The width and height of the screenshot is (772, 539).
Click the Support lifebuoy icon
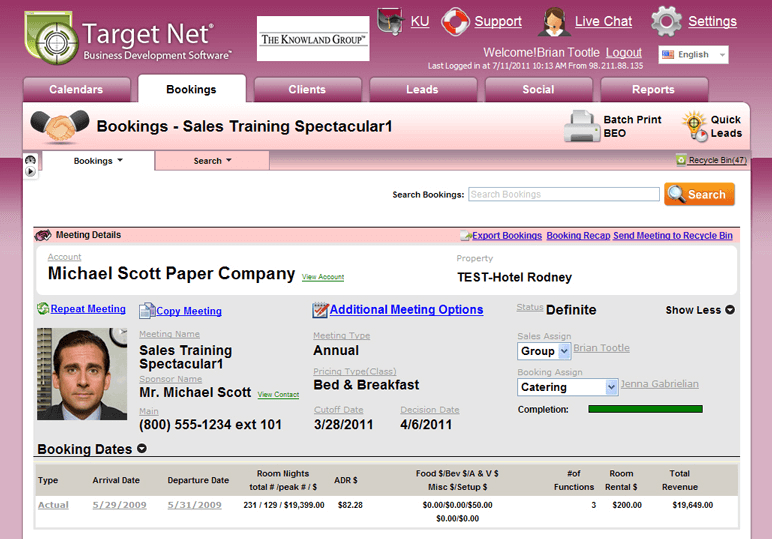click(x=455, y=22)
